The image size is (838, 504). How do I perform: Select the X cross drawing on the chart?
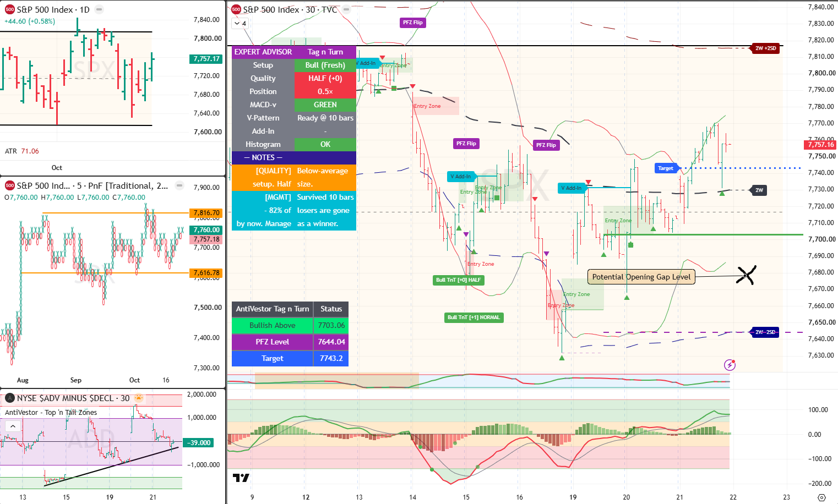(x=746, y=275)
